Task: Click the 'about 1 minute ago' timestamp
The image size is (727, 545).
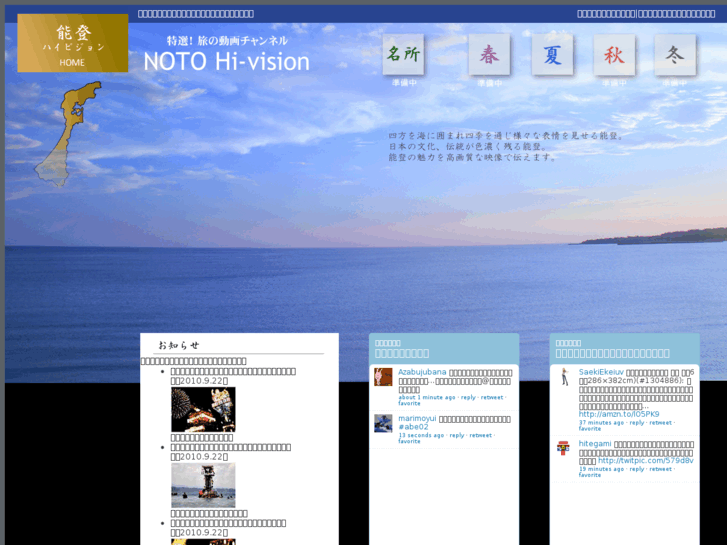Action: 427,398
